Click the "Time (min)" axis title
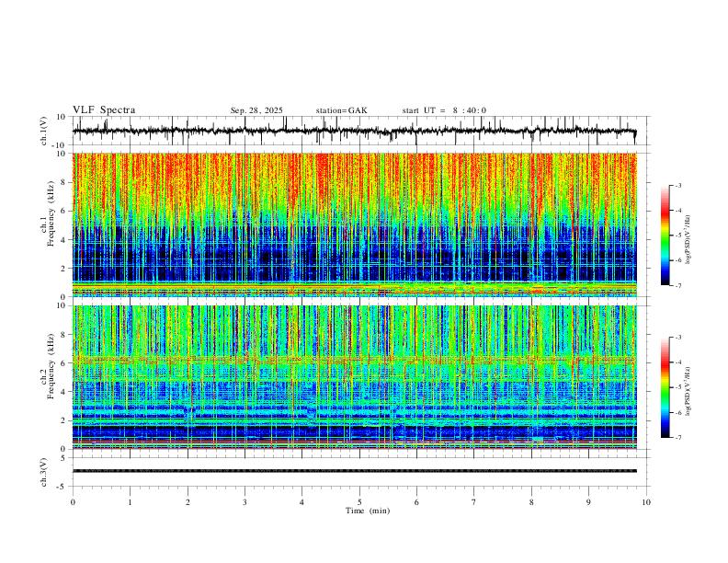This screenshot has height=563, width=728. tap(368, 511)
